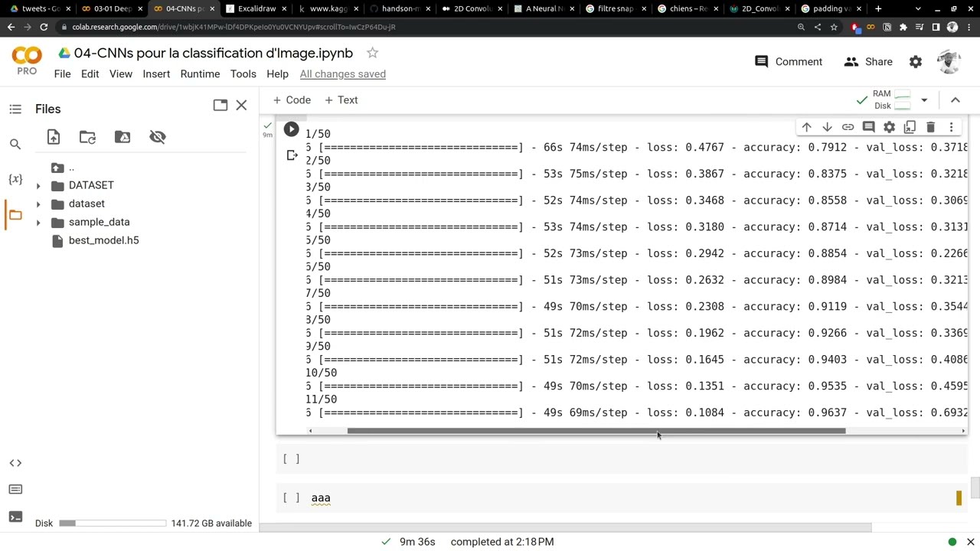
Task: Open the Find and replace sidebar icon
Action: [15, 144]
